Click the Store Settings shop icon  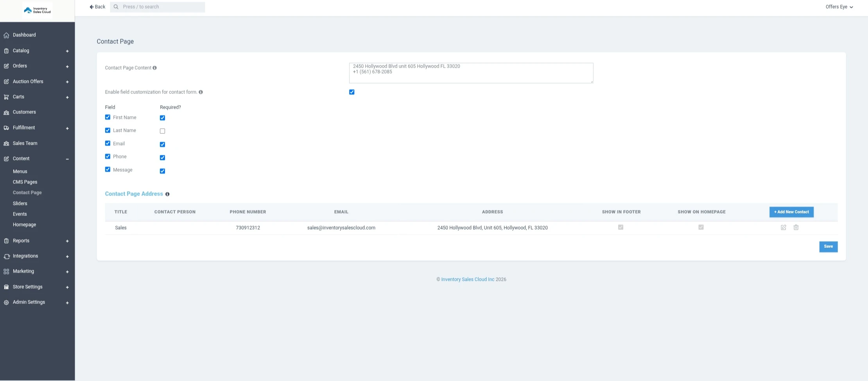click(x=6, y=287)
